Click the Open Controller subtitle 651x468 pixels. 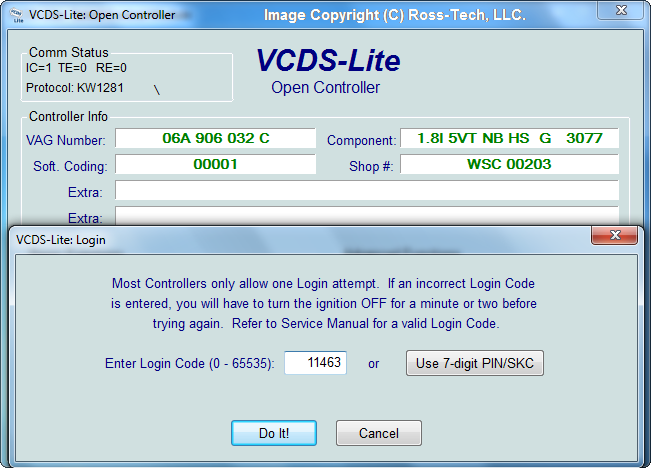pos(326,88)
